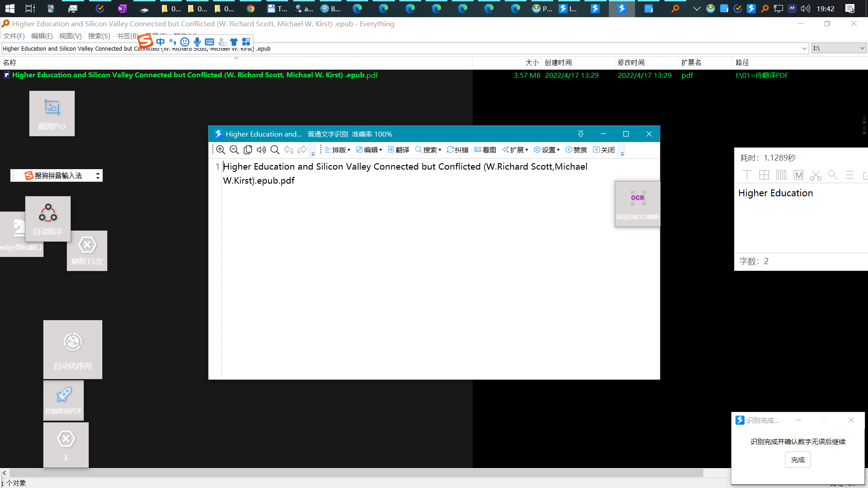
Task: Expand the search history dropdown arrow
Action: [804, 48]
